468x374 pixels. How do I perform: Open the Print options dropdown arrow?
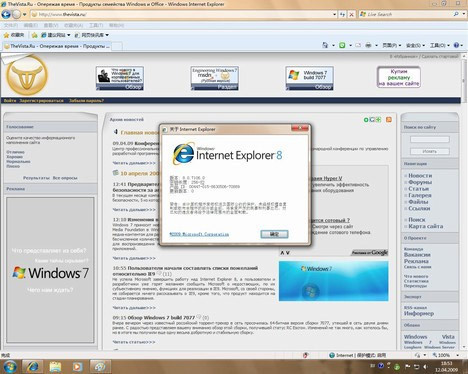(x=376, y=45)
